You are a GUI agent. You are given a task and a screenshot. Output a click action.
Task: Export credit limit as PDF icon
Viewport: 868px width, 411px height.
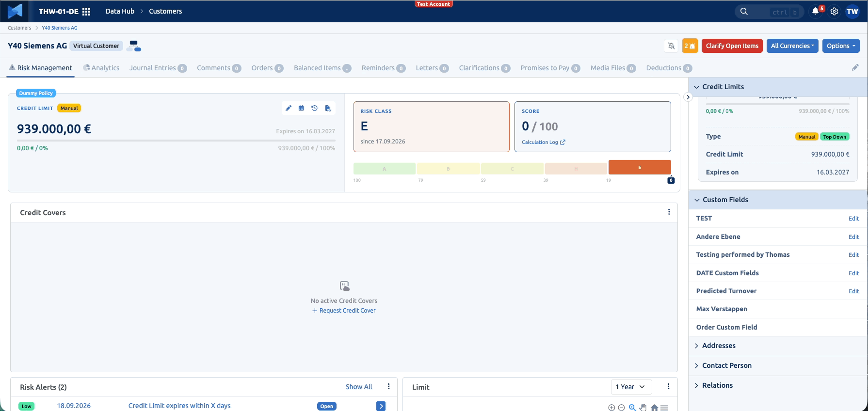click(x=328, y=109)
